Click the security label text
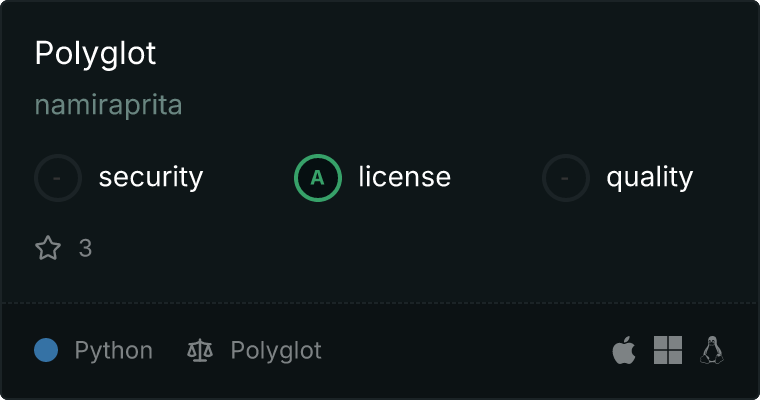The width and height of the screenshot is (760, 400). (150, 178)
